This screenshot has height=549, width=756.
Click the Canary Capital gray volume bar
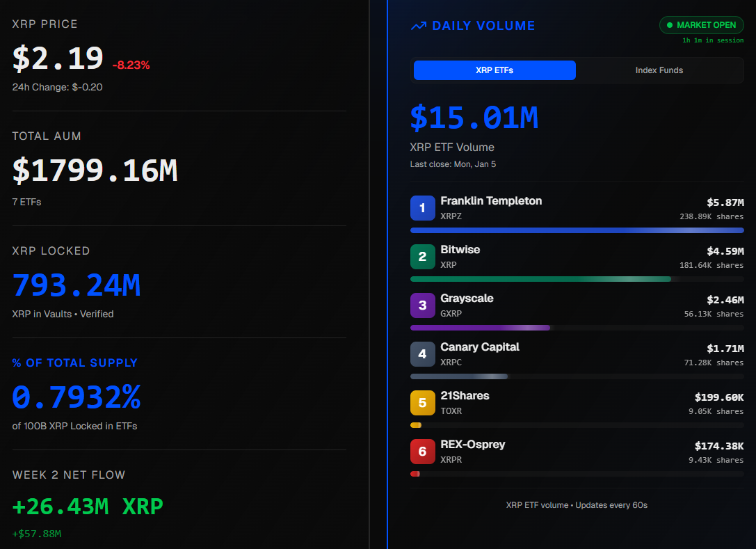click(x=459, y=376)
